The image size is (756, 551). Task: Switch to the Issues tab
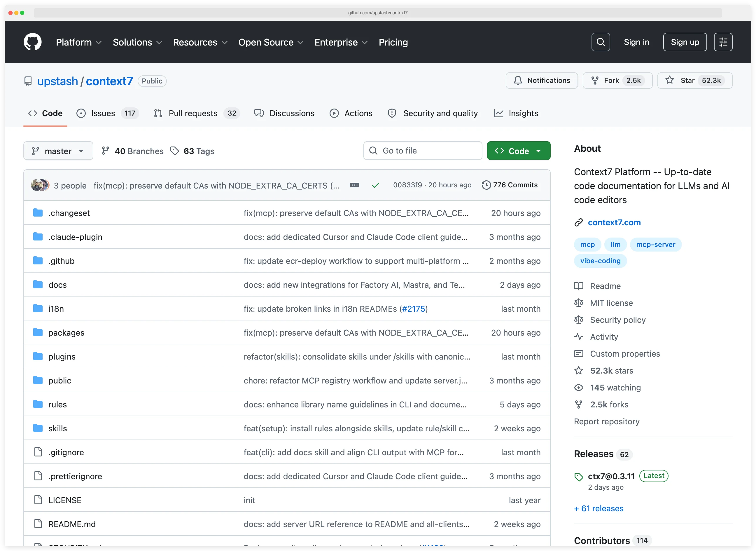pos(102,114)
